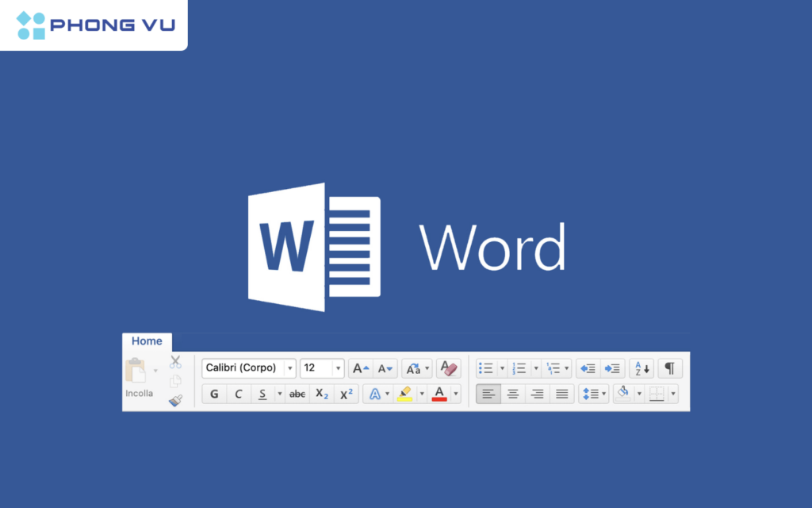The width and height of the screenshot is (812, 508).
Task: Click the center alignment button
Action: coord(513,394)
